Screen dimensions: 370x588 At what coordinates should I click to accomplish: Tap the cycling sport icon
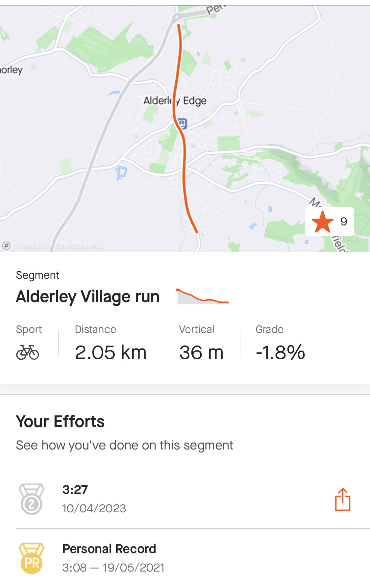pyautogui.click(x=28, y=352)
